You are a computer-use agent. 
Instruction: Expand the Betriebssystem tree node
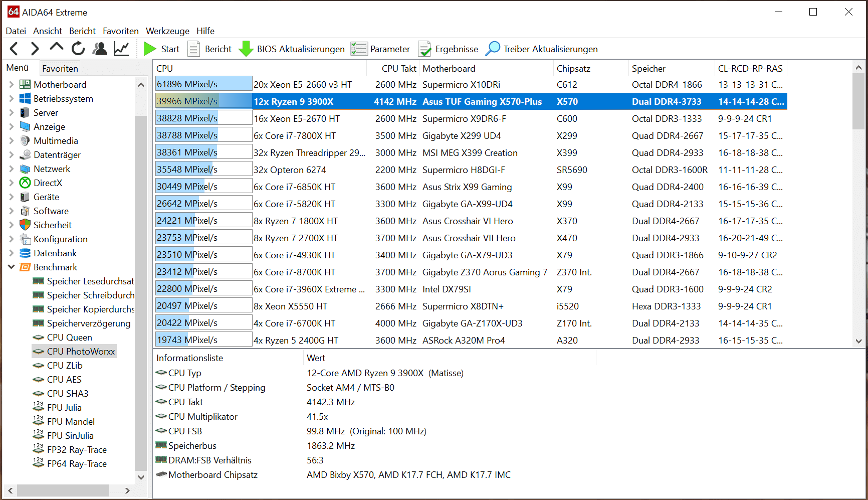11,98
